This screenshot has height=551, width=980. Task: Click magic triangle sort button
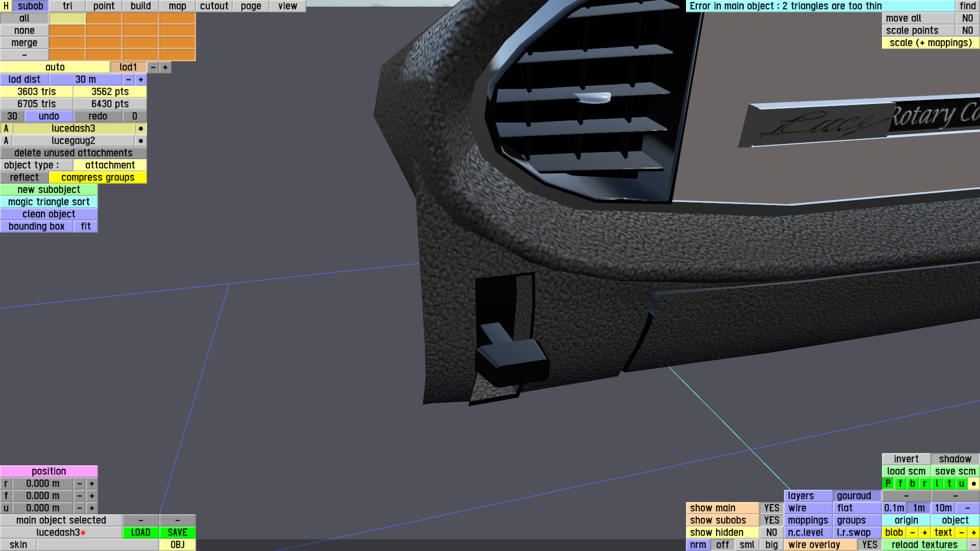point(49,202)
